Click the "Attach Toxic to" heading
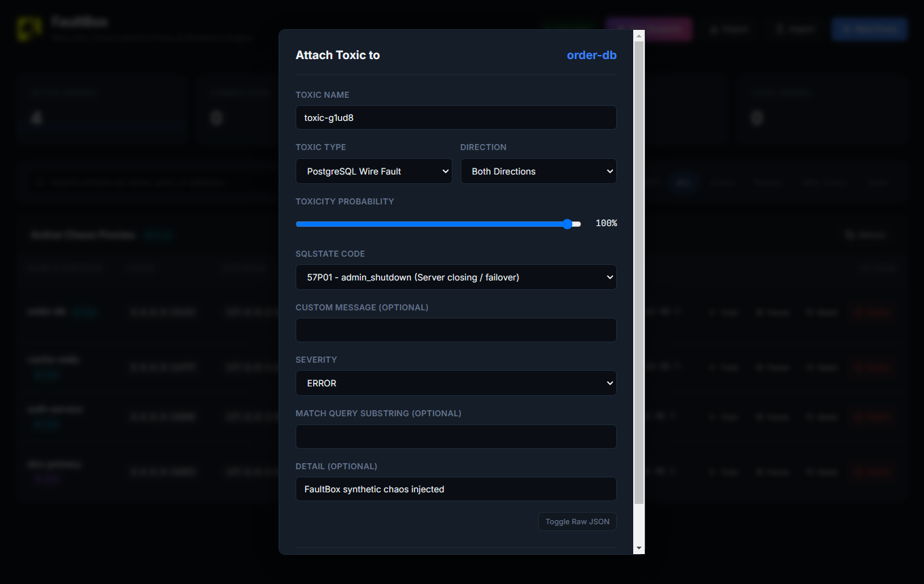Screen dimensions: 924x584 [x=338, y=55]
